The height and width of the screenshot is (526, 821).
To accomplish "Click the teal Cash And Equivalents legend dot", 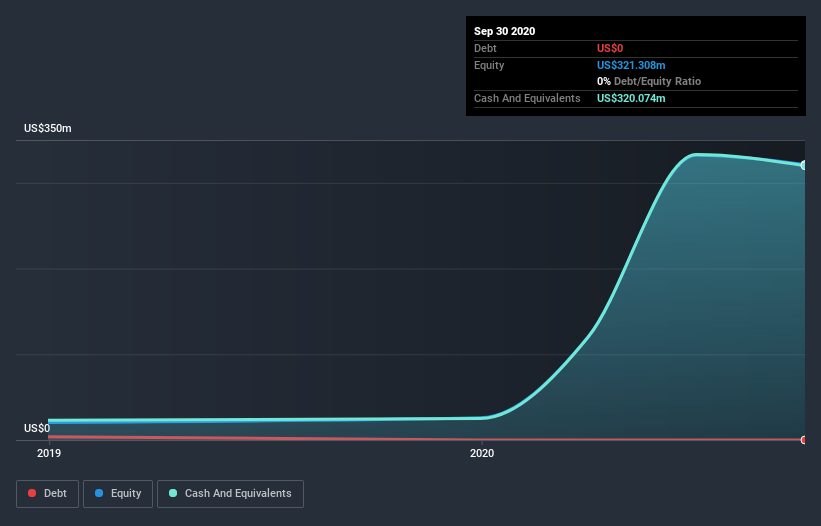I will [x=173, y=493].
